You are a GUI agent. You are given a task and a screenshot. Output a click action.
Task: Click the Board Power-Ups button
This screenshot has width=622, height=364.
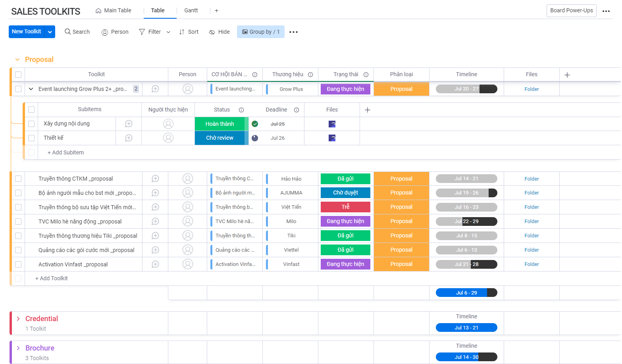pos(571,11)
